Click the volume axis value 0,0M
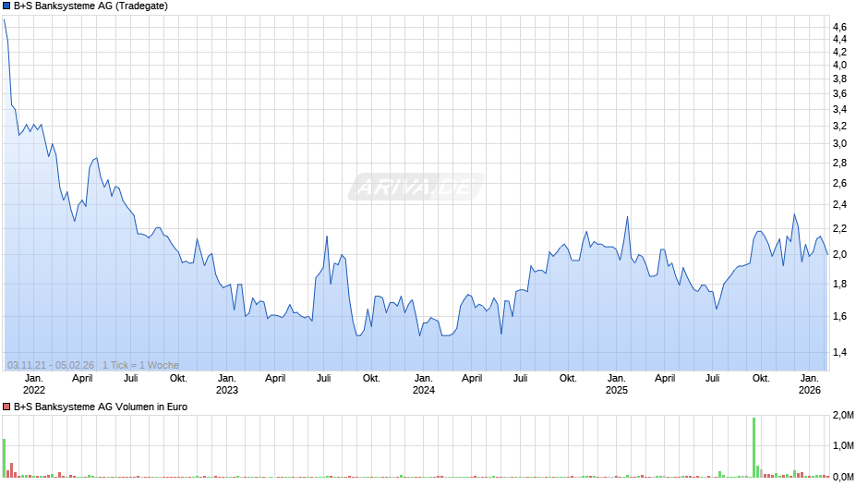The width and height of the screenshot is (868, 486). [843, 477]
